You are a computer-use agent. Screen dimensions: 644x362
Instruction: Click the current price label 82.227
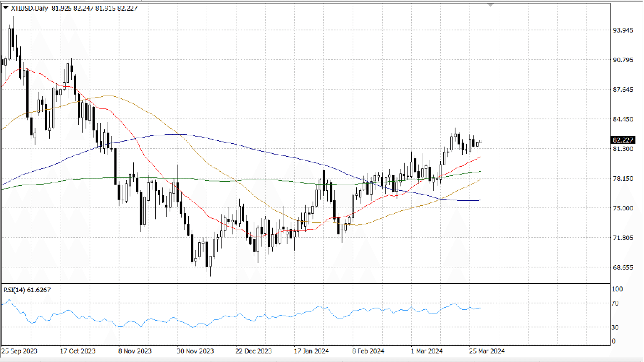click(x=623, y=140)
